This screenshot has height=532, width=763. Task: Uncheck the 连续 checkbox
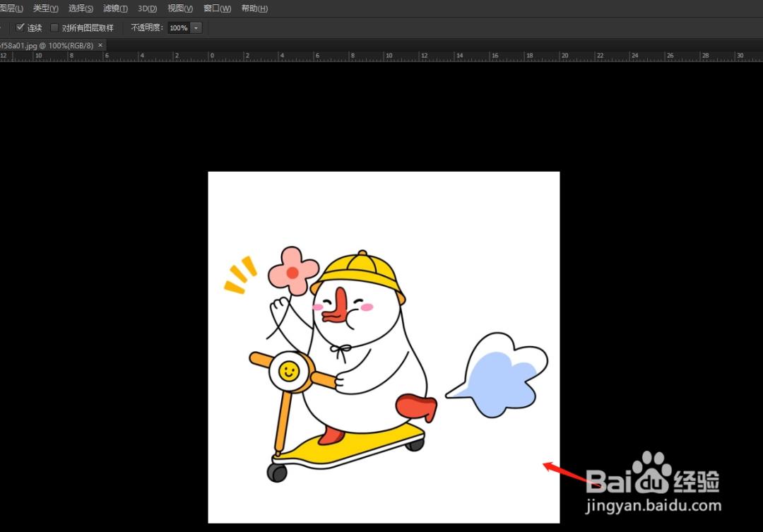click(x=20, y=28)
